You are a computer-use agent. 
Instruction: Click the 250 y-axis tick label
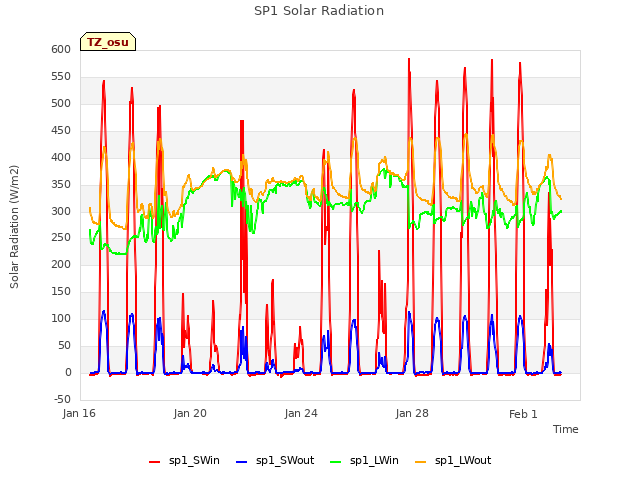[x=61, y=238]
